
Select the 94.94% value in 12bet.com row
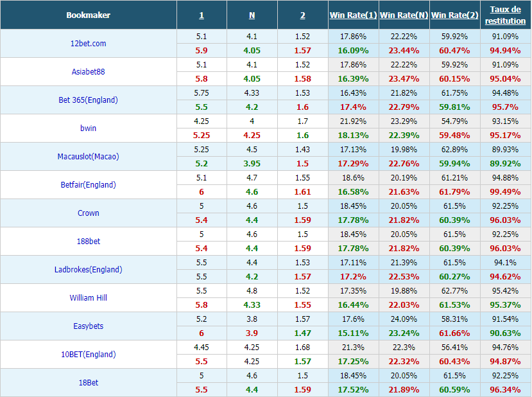(505, 51)
